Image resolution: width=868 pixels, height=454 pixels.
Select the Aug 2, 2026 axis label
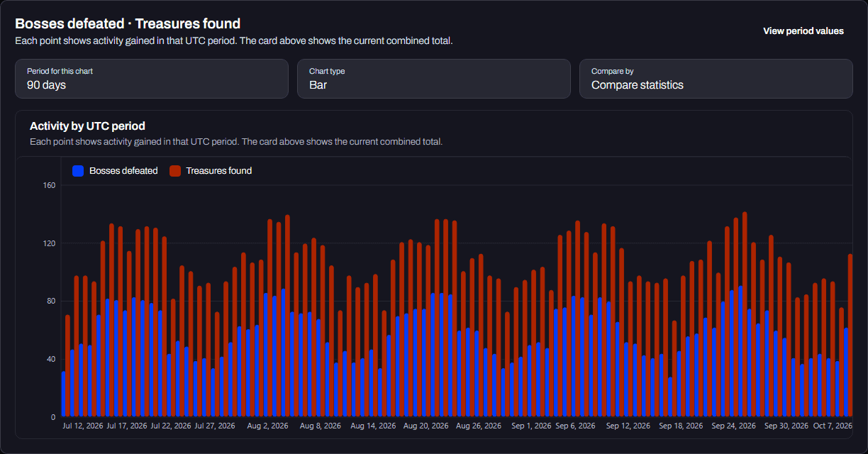[x=267, y=426]
